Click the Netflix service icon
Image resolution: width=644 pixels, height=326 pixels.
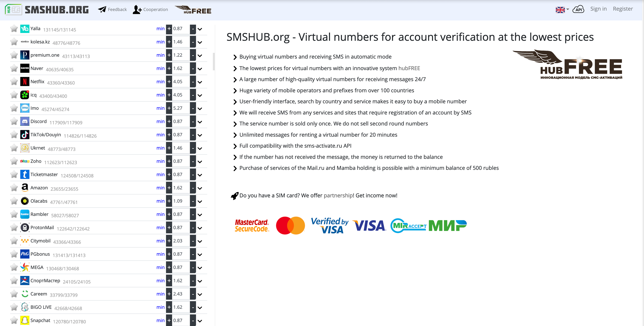(x=25, y=82)
